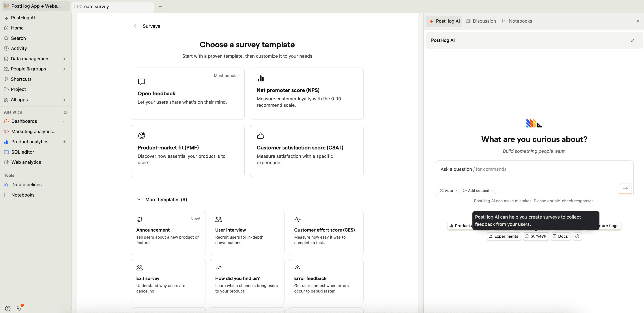Collapse the Dashboards section chevron
This screenshot has height=313, width=644.
(64, 121)
